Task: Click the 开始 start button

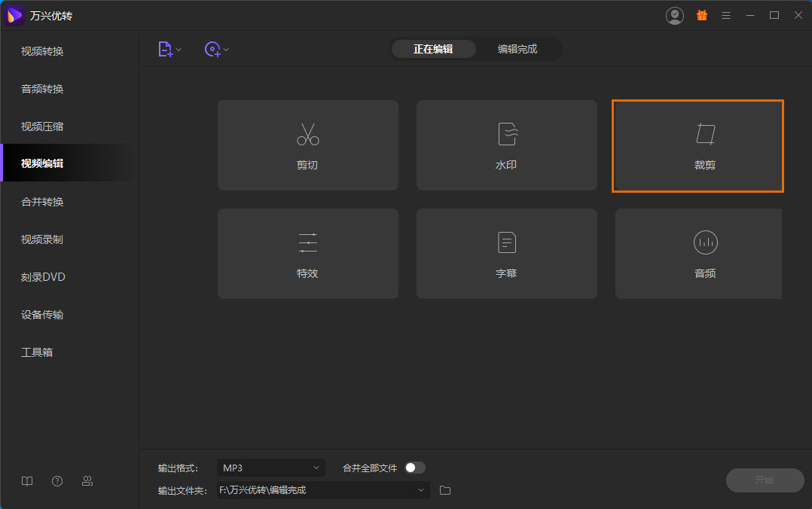Action: pos(765,480)
